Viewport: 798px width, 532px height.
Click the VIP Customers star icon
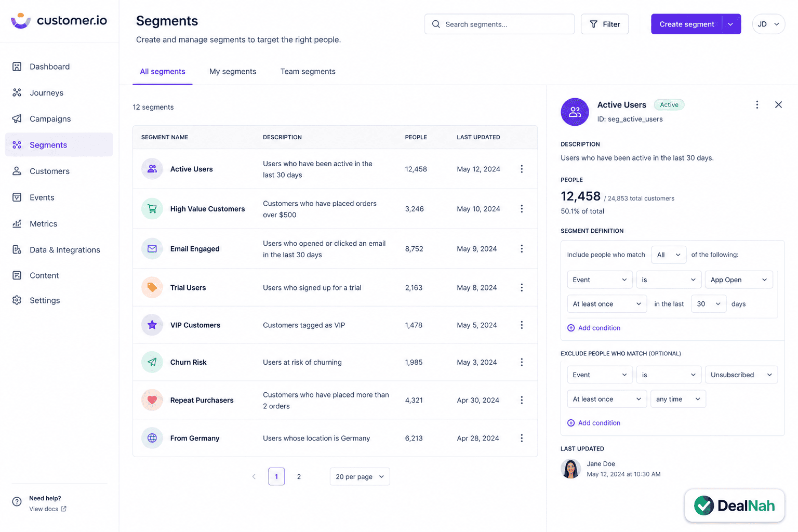(152, 325)
